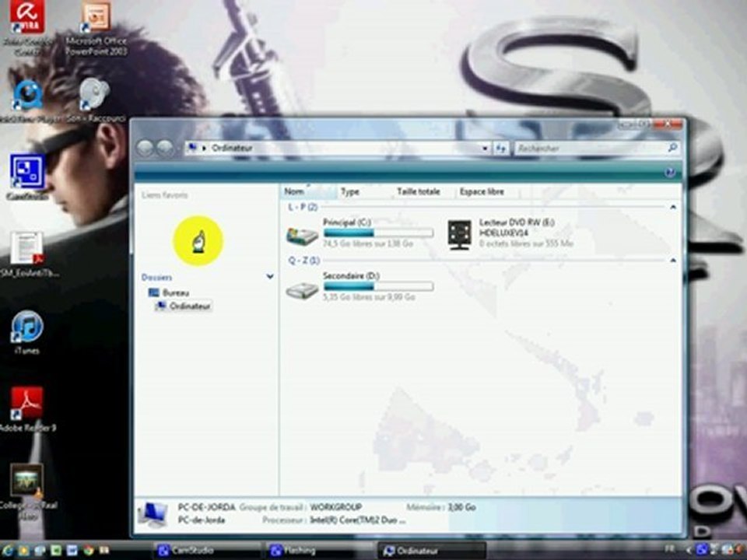Click the blue Word icon in quick launch
The image size is (747, 560).
(x=72, y=551)
